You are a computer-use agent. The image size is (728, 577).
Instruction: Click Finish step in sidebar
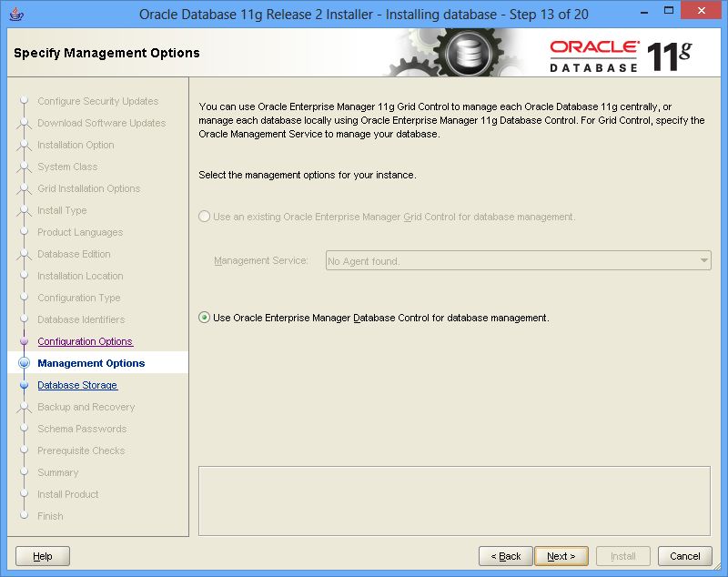[x=50, y=516]
